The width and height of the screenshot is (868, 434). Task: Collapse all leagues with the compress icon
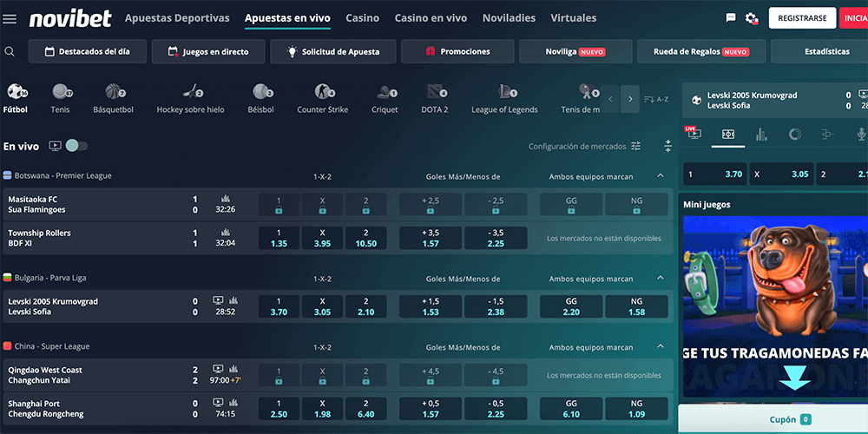[x=667, y=146]
